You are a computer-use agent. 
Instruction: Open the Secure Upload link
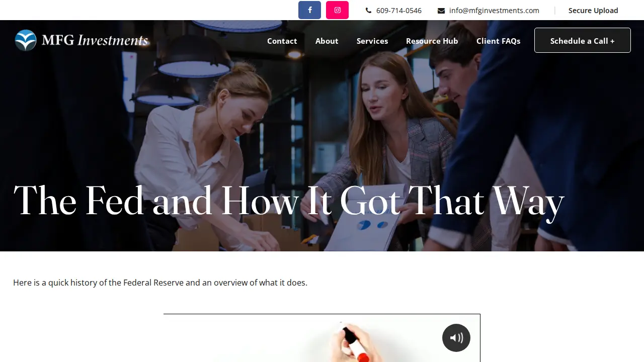(593, 11)
